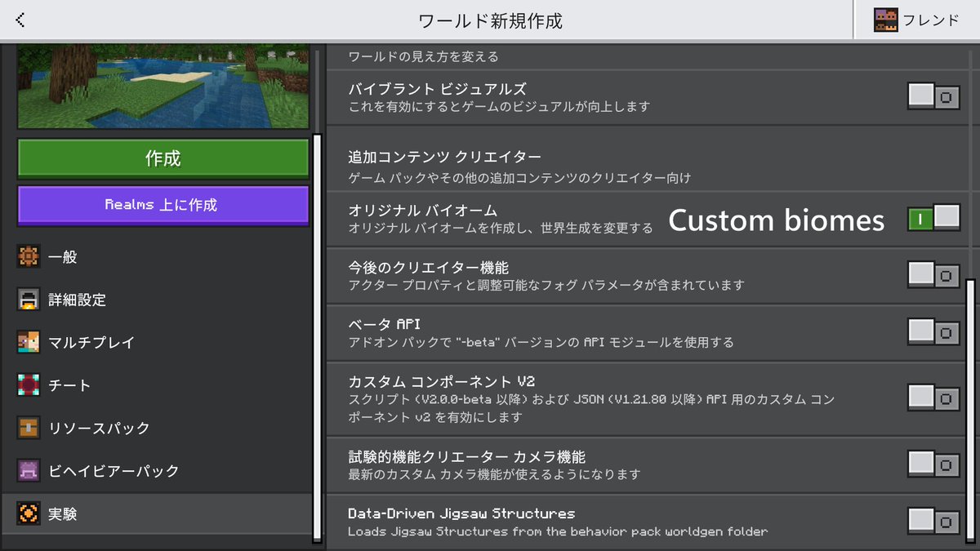Enable the 今後のクリエイター機能 toggle
Image resolution: width=980 pixels, height=551 pixels.
pos(933,275)
